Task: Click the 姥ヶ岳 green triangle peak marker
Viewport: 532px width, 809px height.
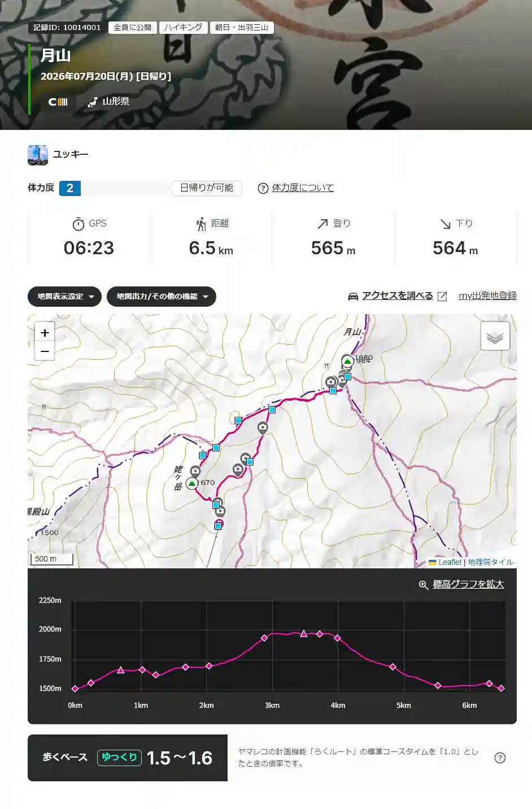Action: coord(192,483)
